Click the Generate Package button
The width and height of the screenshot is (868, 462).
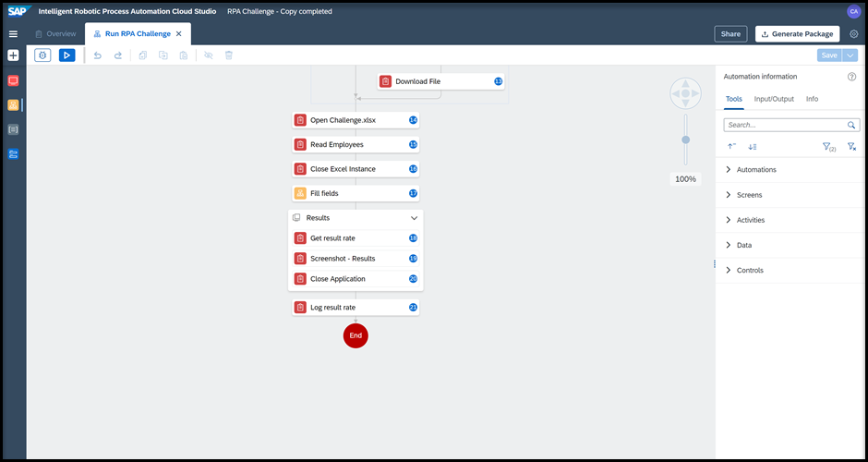[x=798, y=34]
